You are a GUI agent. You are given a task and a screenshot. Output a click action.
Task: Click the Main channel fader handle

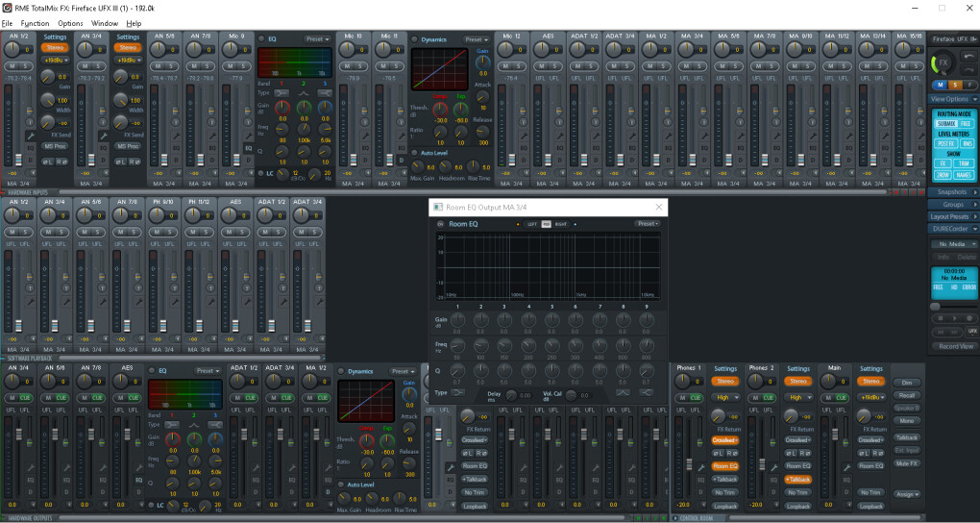pyautogui.click(x=835, y=435)
